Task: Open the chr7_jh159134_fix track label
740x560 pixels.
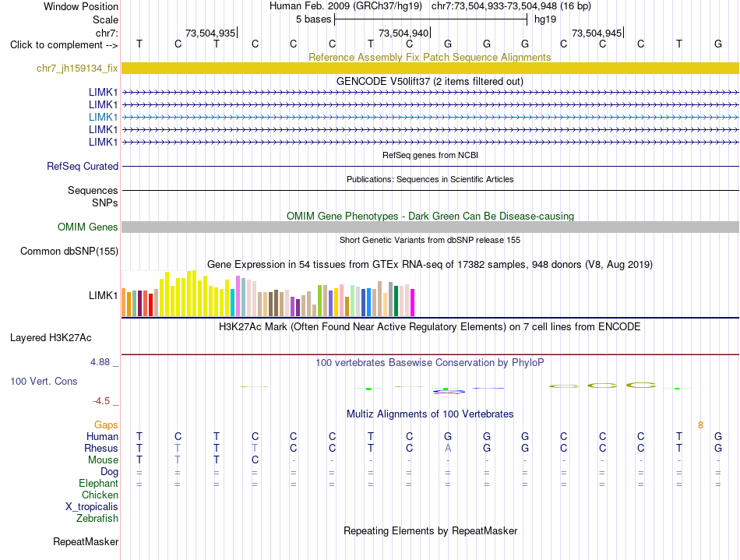Action: [77, 68]
